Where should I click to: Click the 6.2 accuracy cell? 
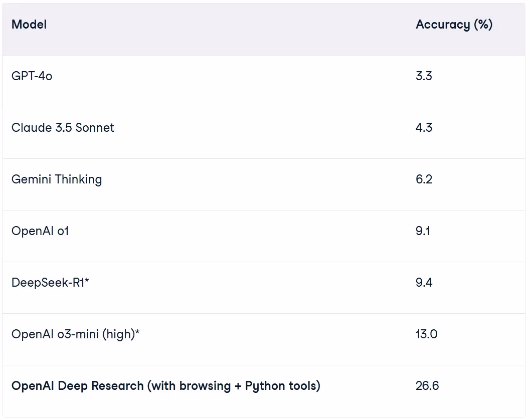[424, 179]
